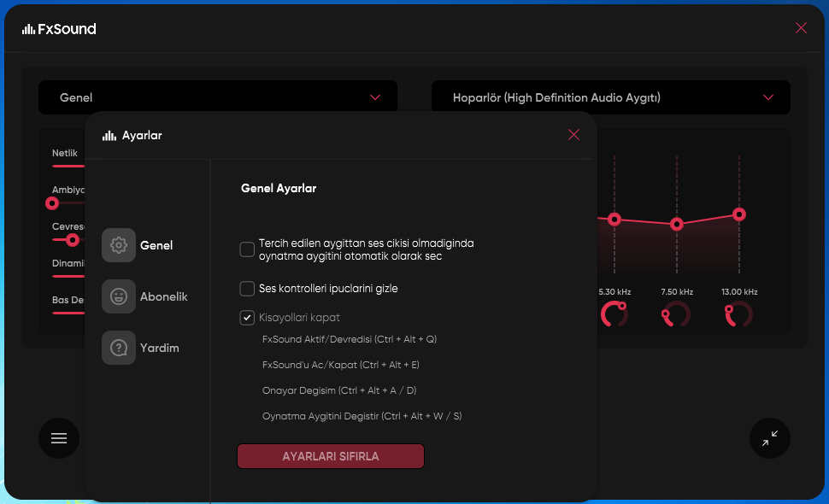Viewport: 829px width, 504px height.
Task: Open the Hoparlör output device dropdown
Action: click(610, 97)
